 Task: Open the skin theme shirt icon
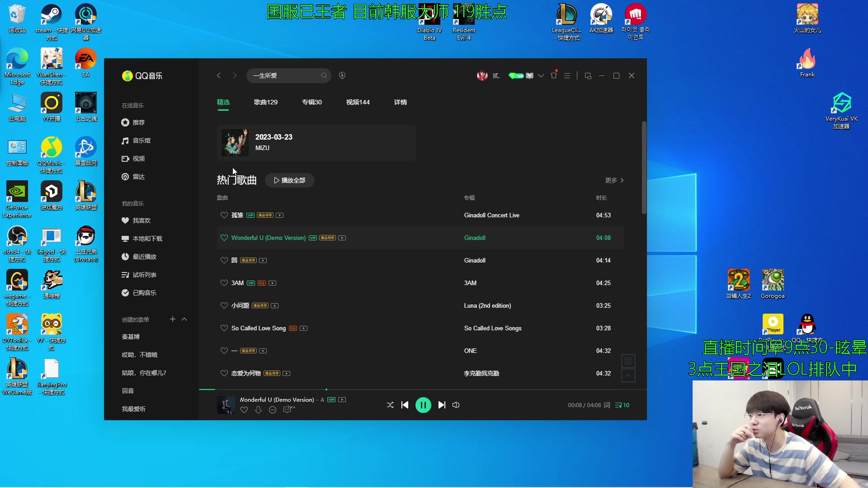pyautogui.click(x=554, y=75)
